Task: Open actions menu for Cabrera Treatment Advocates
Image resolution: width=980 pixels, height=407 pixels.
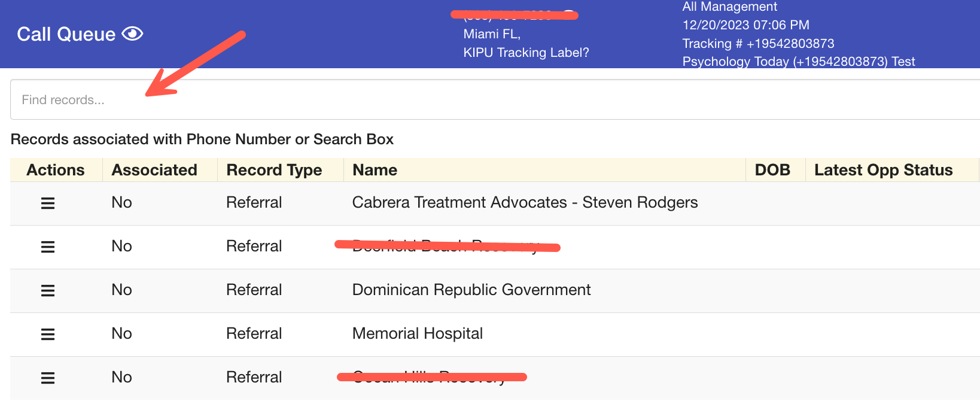Action: [x=48, y=203]
